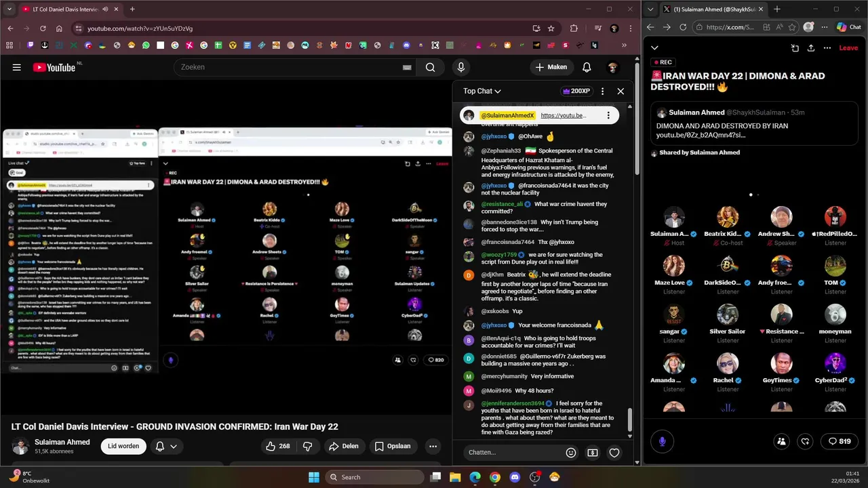Open a new Chrome tab

tap(132, 9)
